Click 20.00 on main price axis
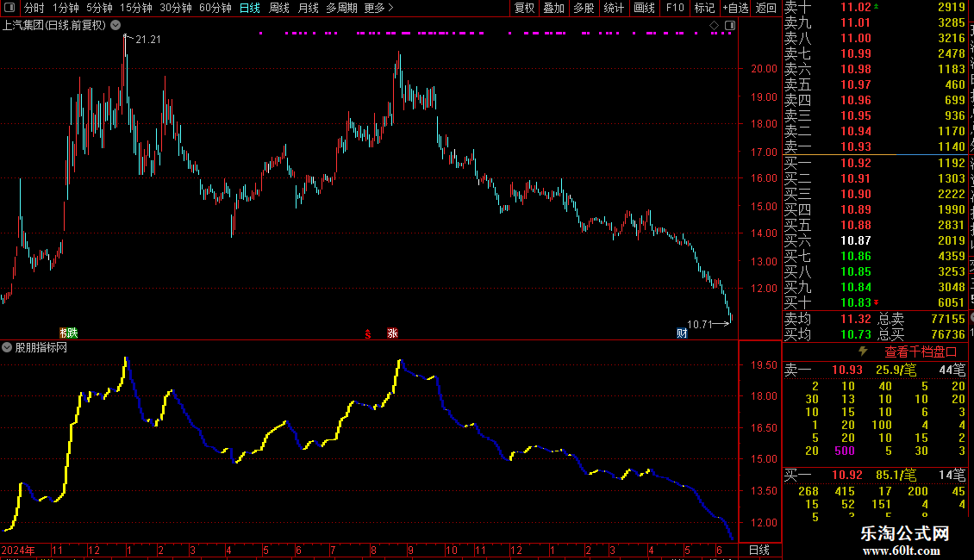Image resolution: width=974 pixels, height=560 pixels. pos(764,68)
